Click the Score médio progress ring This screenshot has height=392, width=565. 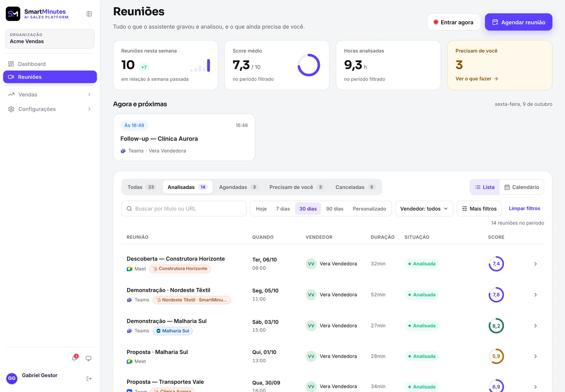coord(309,65)
